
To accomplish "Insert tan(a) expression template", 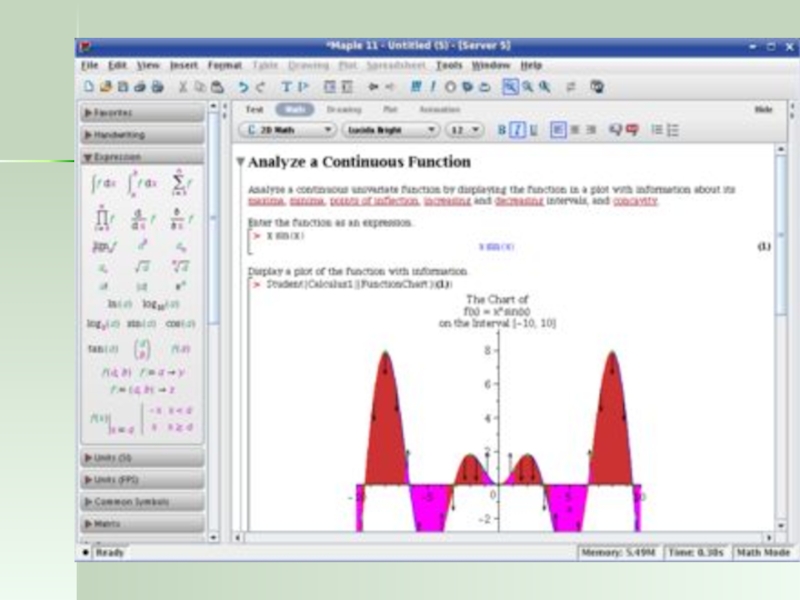I will [x=103, y=349].
